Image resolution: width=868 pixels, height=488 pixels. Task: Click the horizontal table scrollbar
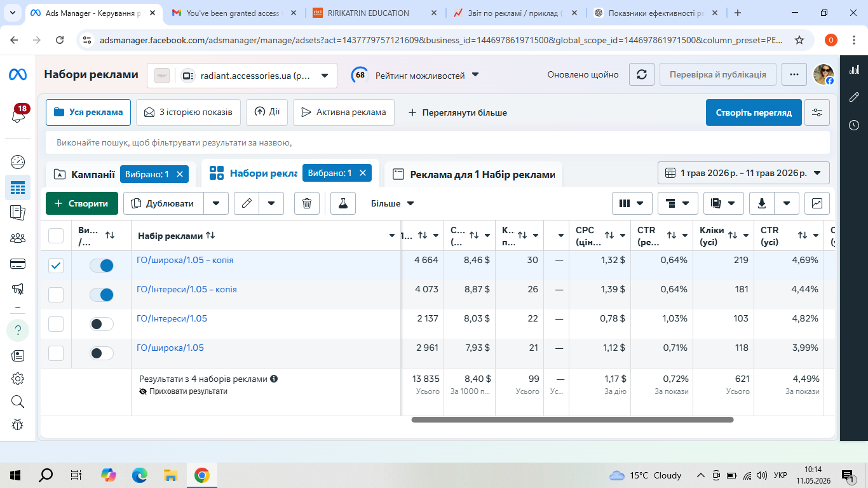coord(573,419)
